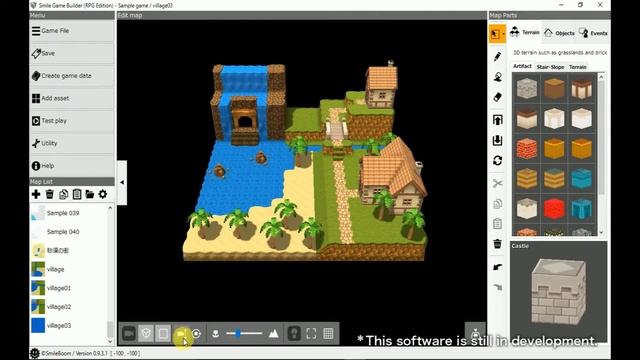Switch to the Stair-Slope sub-tab
The height and width of the screenshot is (360, 640).
point(550,67)
